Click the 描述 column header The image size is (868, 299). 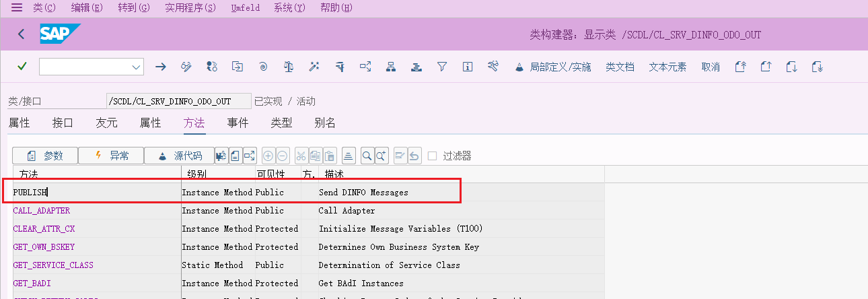coord(334,174)
